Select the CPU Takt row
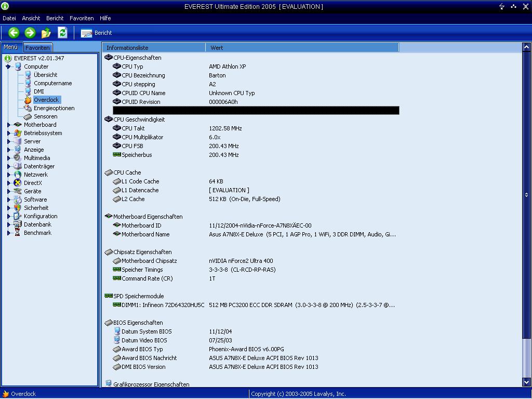 (256, 129)
